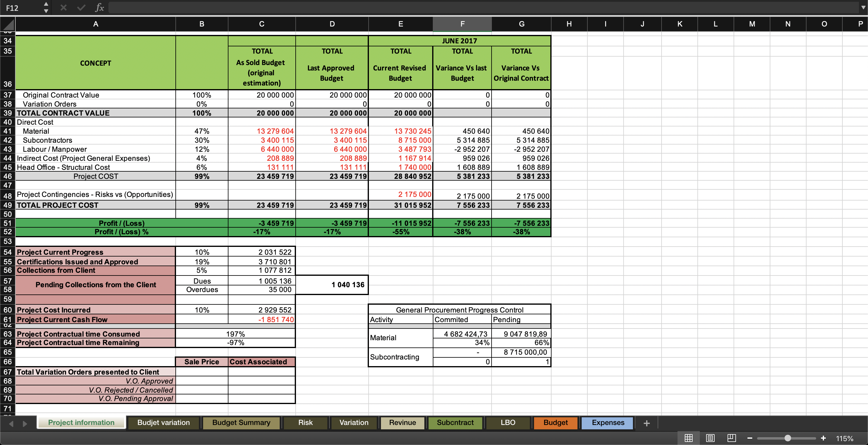This screenshot has height=445, width=868.
Task: Select the Labour / Manpower 12% cell
Action: pyautogui.click(x=202, y=149)
